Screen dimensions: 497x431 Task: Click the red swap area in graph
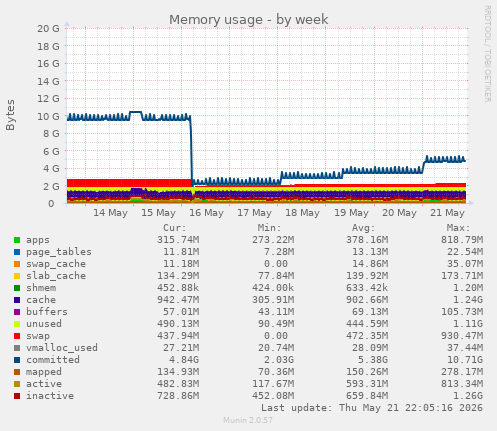pyautogui.click(x=128, y=183)
